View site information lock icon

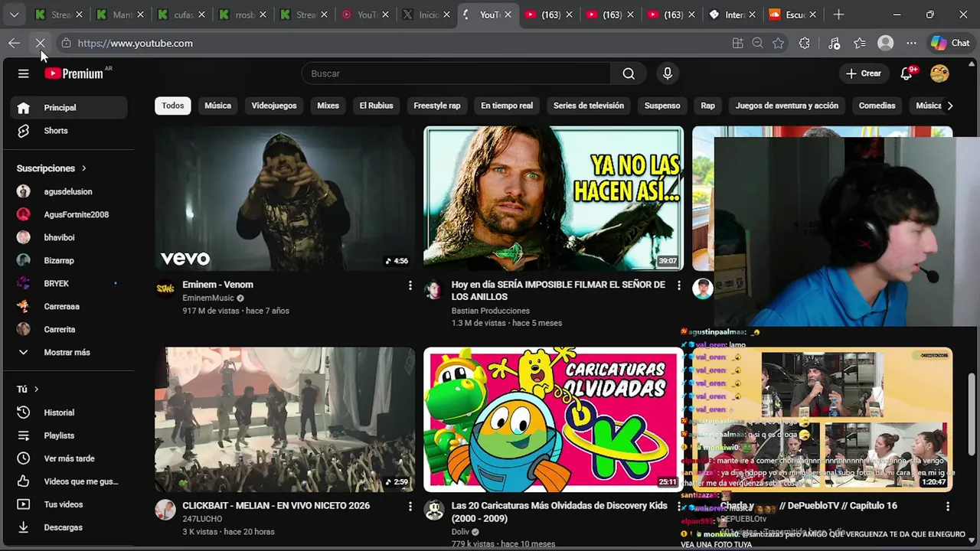[x=66, y=44]
